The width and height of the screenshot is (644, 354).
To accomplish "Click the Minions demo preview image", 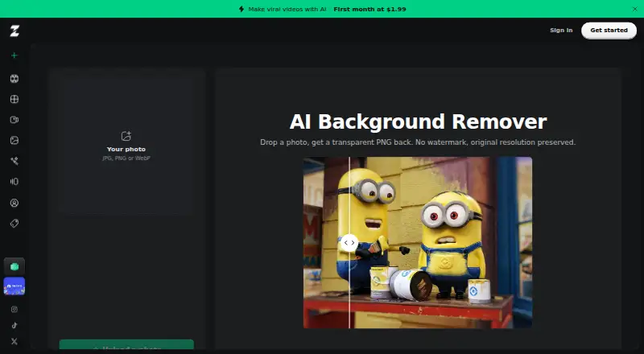I will 418,243.
